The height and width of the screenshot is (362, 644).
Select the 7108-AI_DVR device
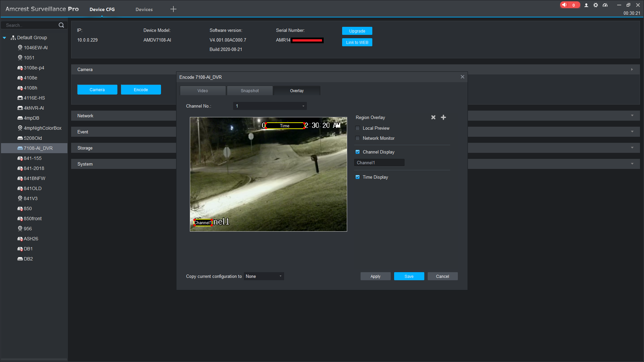pyautogui.click(x=34, y=148)
